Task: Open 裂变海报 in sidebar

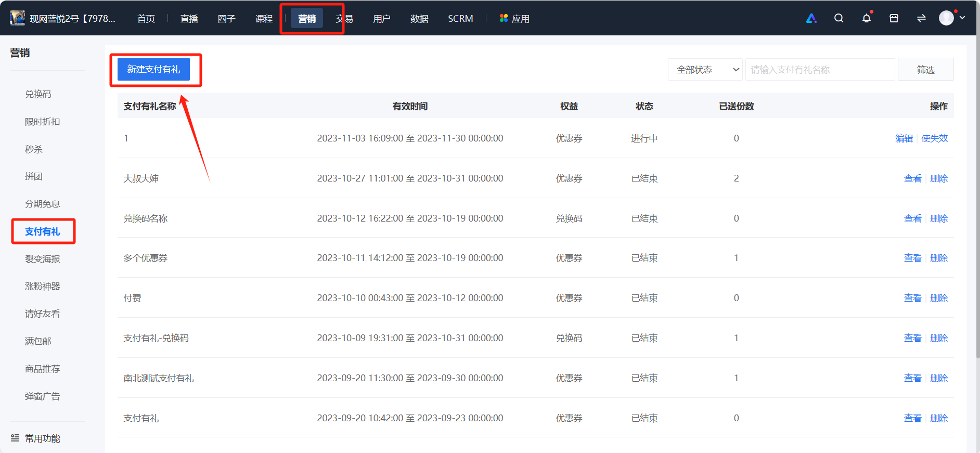Action: click(43, 259)
